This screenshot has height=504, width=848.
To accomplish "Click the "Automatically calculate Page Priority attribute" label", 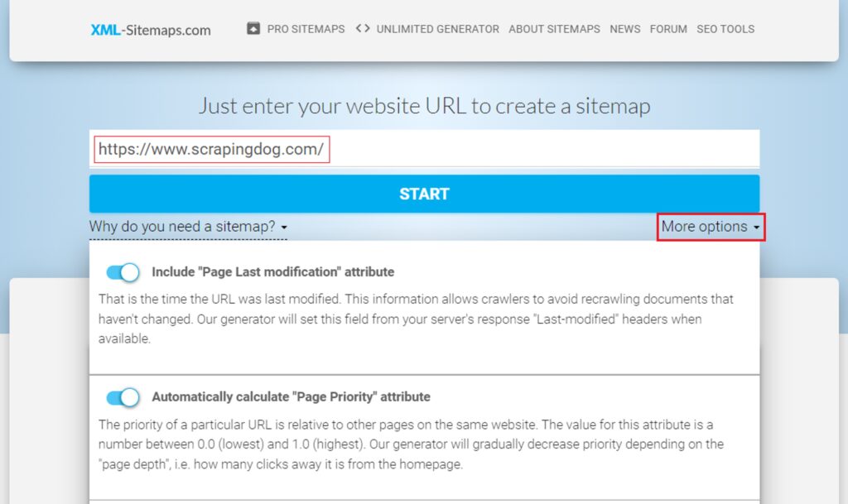I will [x=291, y=397].
